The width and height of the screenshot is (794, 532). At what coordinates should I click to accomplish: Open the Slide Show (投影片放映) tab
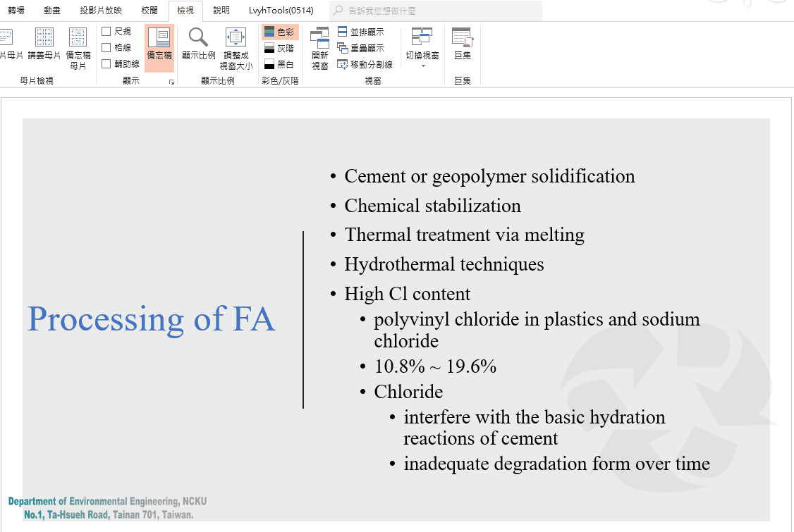(x=101, y=10)
